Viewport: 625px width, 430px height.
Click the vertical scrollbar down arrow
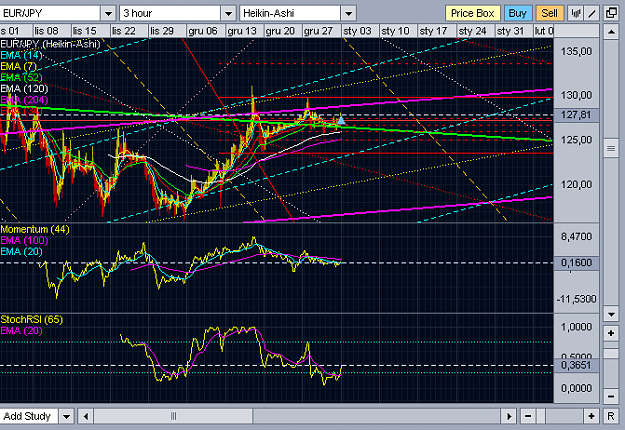click(611, 314)
